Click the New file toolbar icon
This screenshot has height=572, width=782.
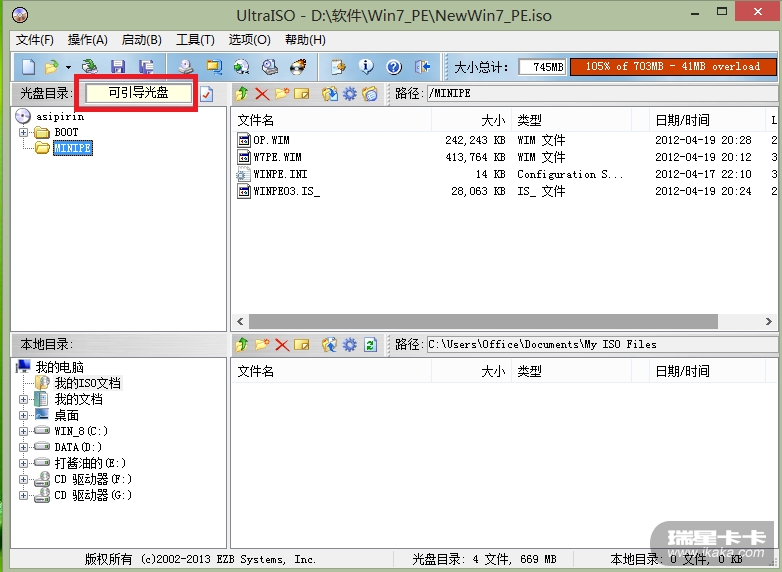[x=28, y=66]
